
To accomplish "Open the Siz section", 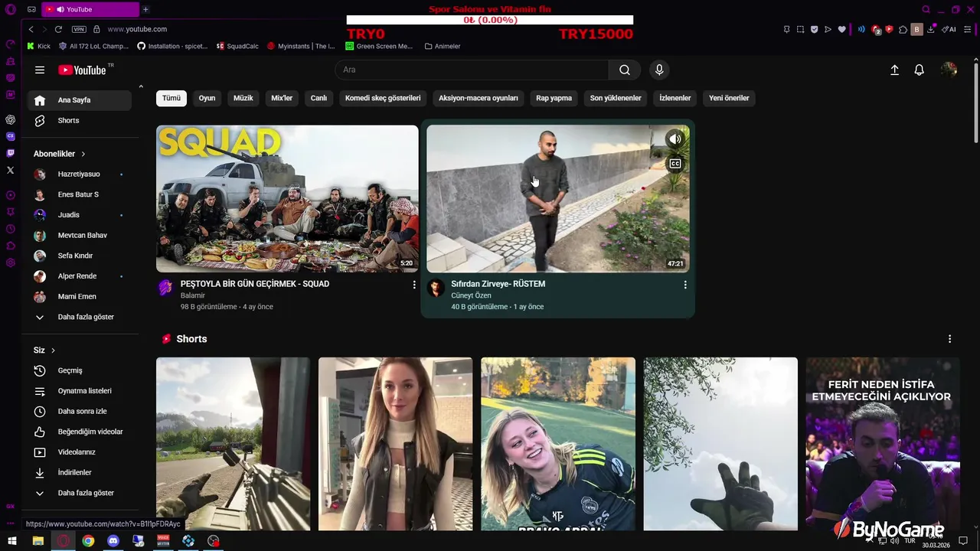I will coord(44,350).
